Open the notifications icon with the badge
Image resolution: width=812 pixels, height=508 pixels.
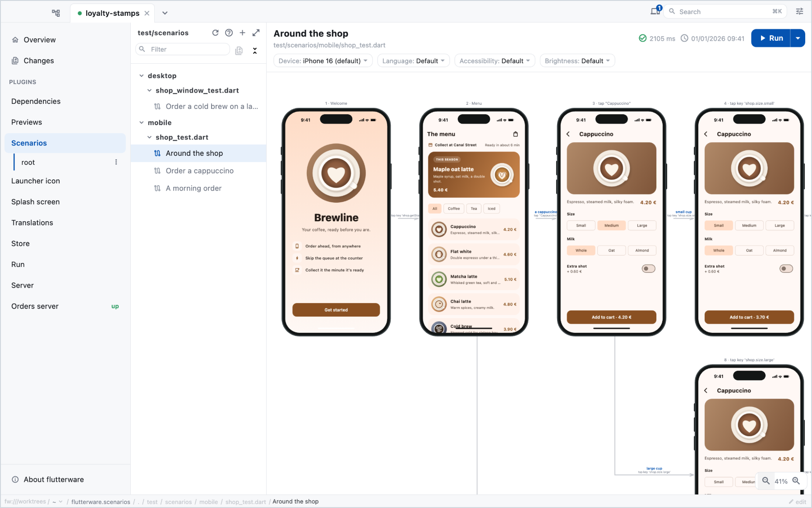(x=656, y=11)
